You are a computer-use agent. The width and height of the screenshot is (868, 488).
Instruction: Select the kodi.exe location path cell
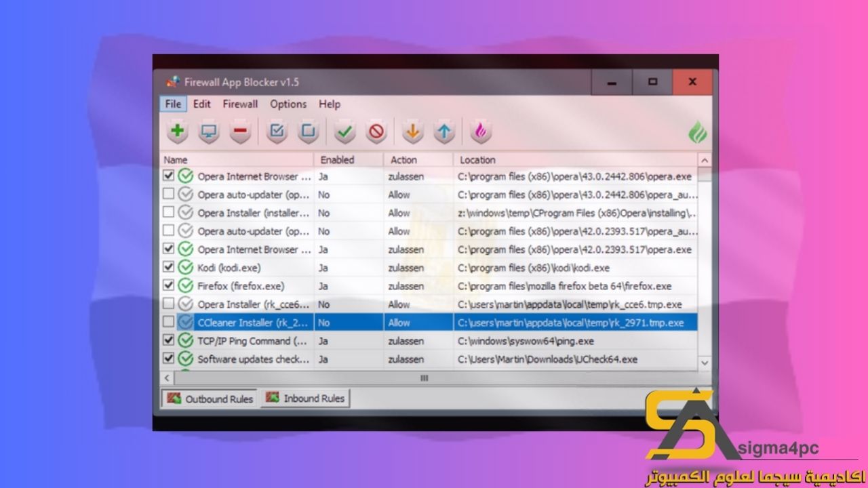(x=533, y=268)
